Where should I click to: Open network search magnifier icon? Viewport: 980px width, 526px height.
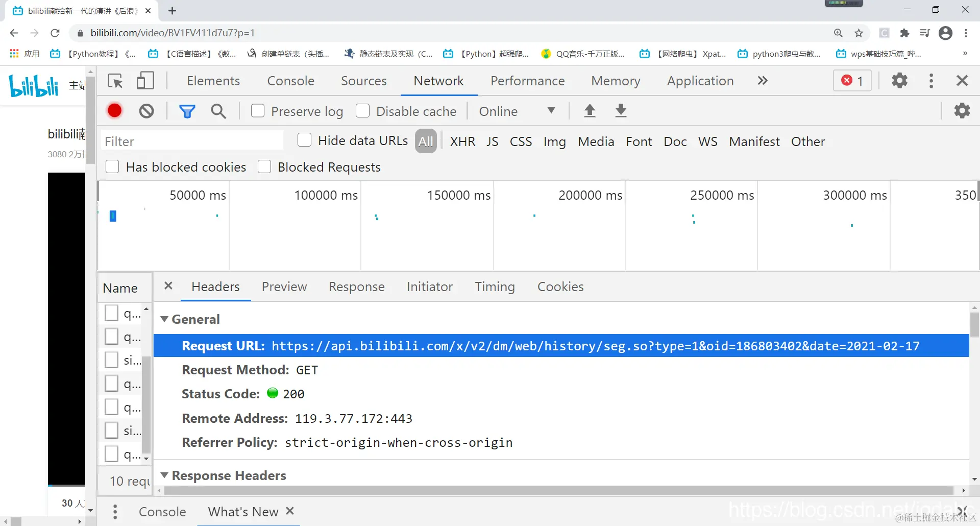coord(218,111)
